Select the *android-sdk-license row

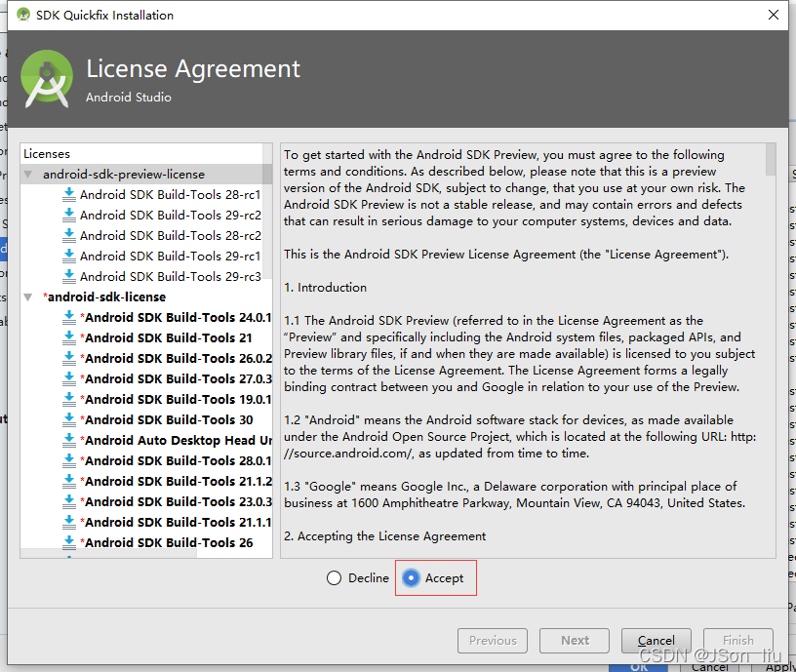146,296
